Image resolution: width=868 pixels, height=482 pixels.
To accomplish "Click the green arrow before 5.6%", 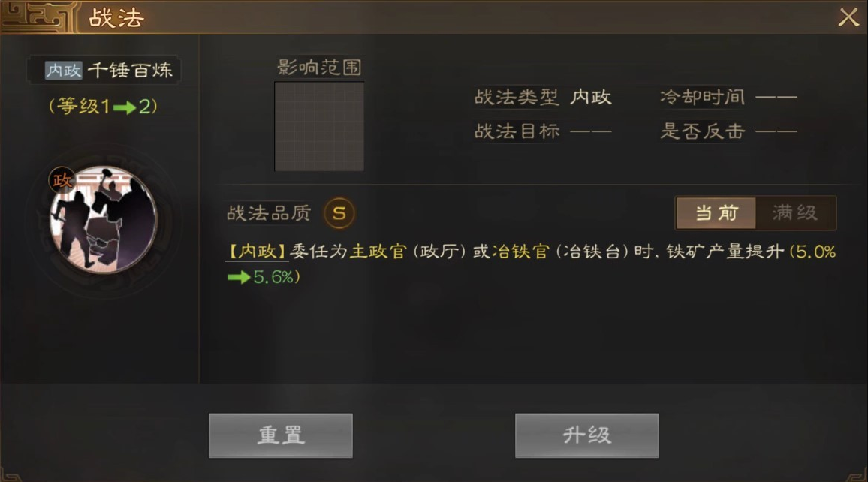I will tap(239, 277).
